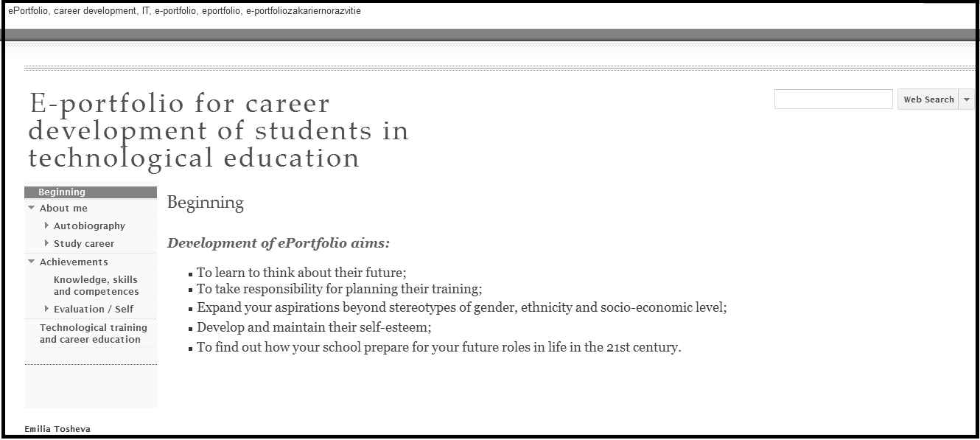The image size is (980, 440).
Task: Click the Beginning page heading
Action: (x=206, y=203)
